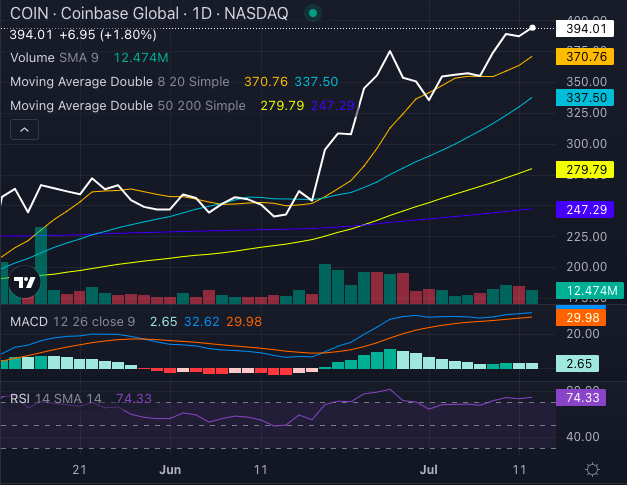
Task: Select the RSI 14 SMA 14 legend
Action: tap(56, 399)
